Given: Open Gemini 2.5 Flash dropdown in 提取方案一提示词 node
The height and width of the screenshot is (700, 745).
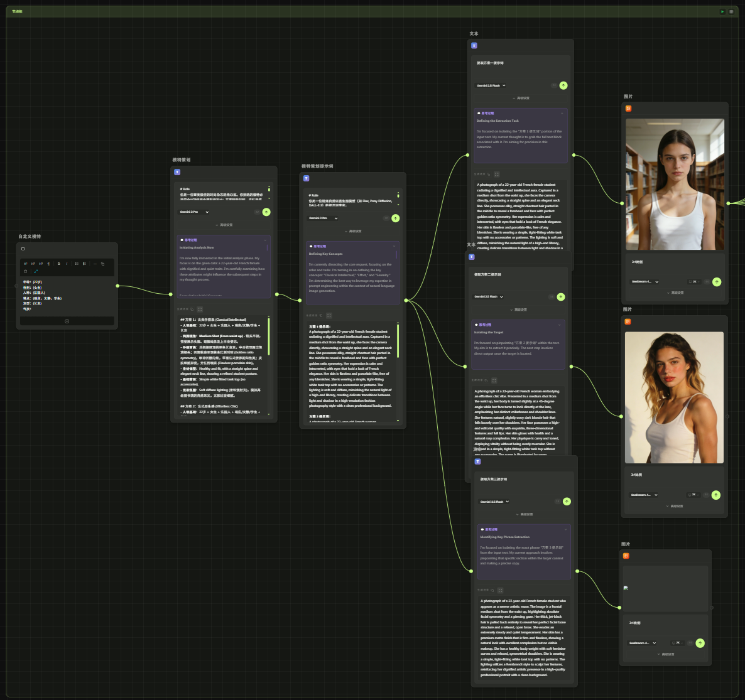Looking at the screenshot, I should (491, 85).
